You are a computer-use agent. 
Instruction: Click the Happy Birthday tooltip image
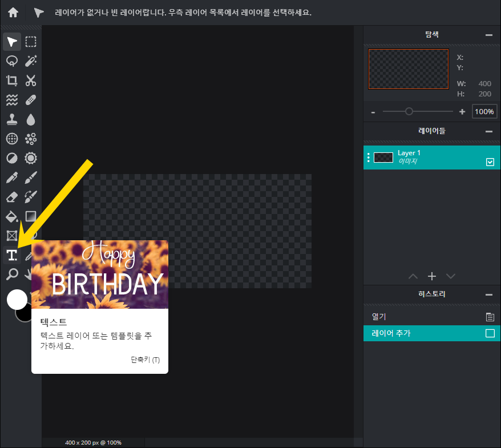click(100, 275)
